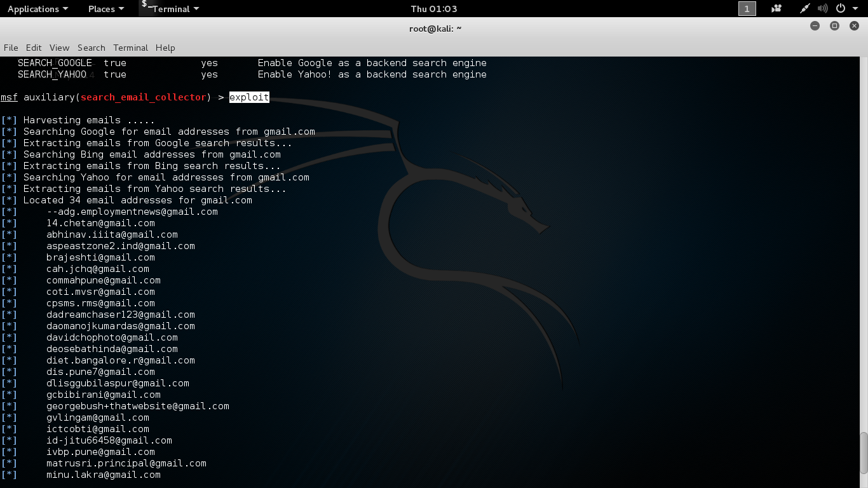This screenshot has height=488, width=868.
Task: Minimize the root@kali terminal window
Action: point(815,26)
